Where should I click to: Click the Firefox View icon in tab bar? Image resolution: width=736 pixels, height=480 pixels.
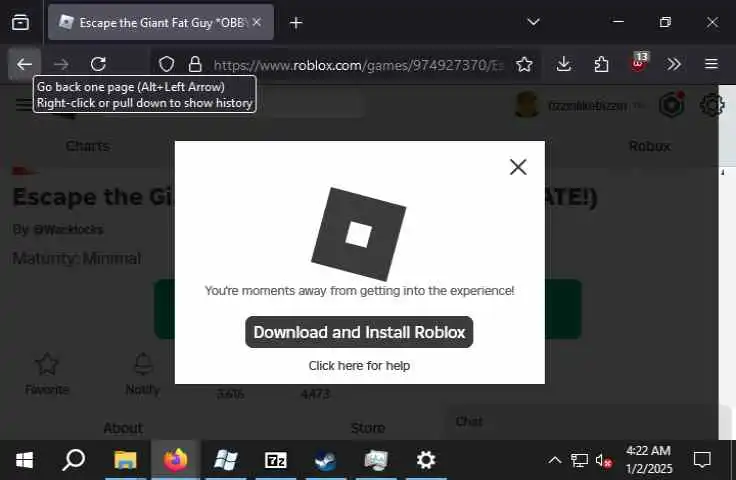[20, 22]
